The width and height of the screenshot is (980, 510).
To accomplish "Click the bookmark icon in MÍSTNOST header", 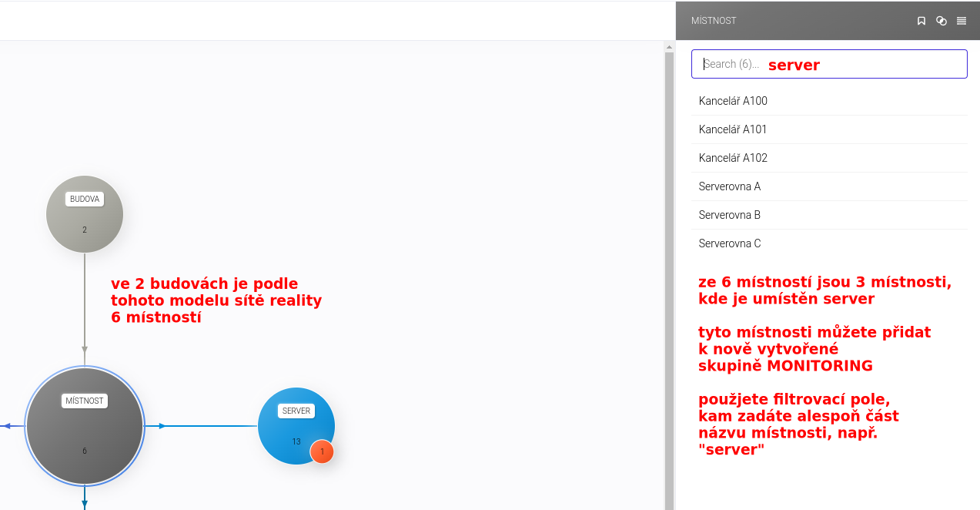I will tap(921, 21).
